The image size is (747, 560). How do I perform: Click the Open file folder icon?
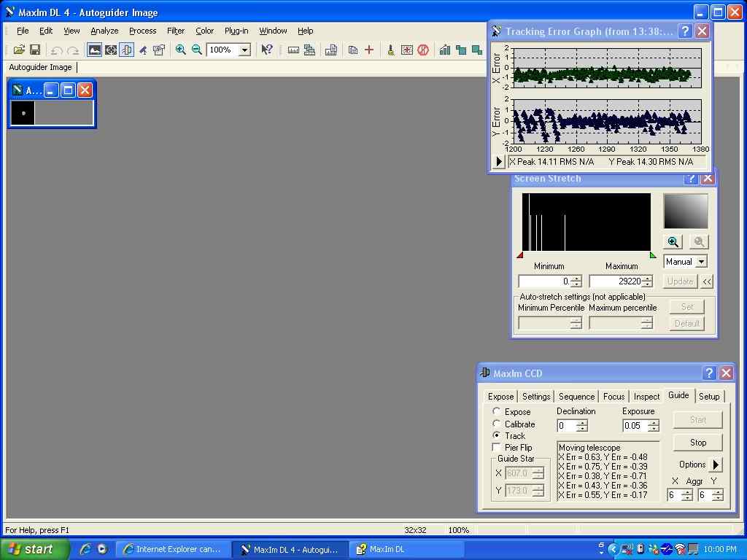point(19,50)
